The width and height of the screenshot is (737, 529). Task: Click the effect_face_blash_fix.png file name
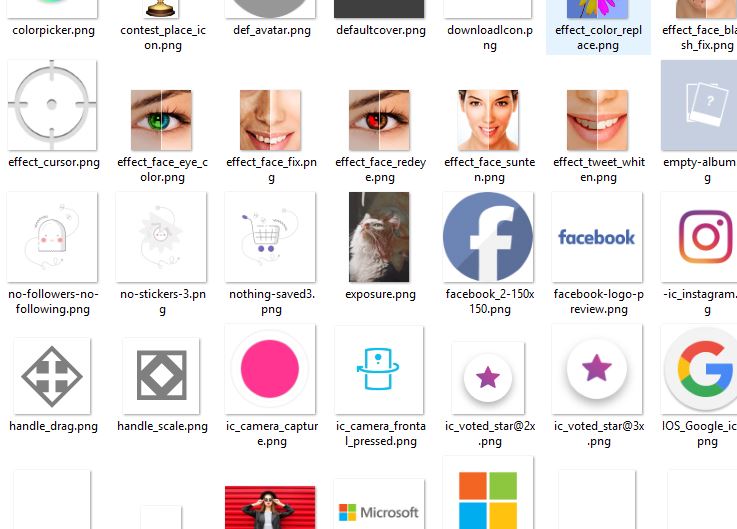699,38
